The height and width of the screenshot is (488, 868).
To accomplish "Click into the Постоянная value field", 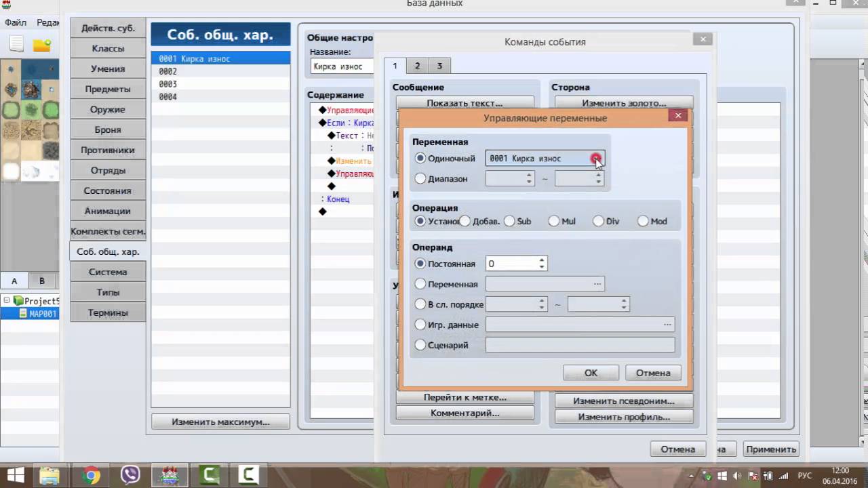I will coord(511,264).
